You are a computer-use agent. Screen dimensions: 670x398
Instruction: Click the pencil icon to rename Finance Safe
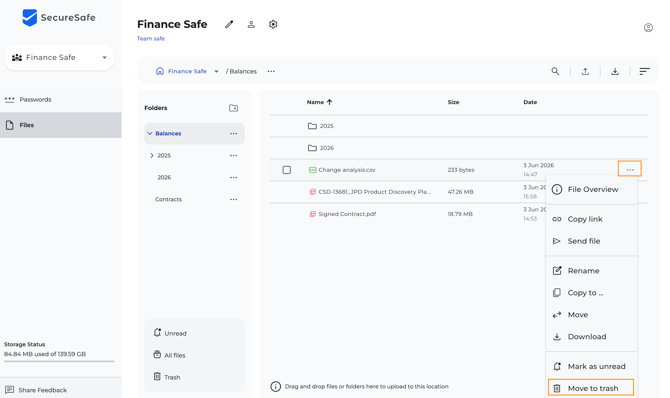pos(229,24)
